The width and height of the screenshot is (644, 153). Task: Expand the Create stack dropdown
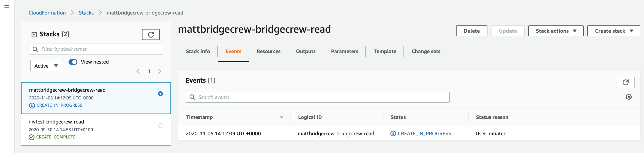tap(614, 31)
